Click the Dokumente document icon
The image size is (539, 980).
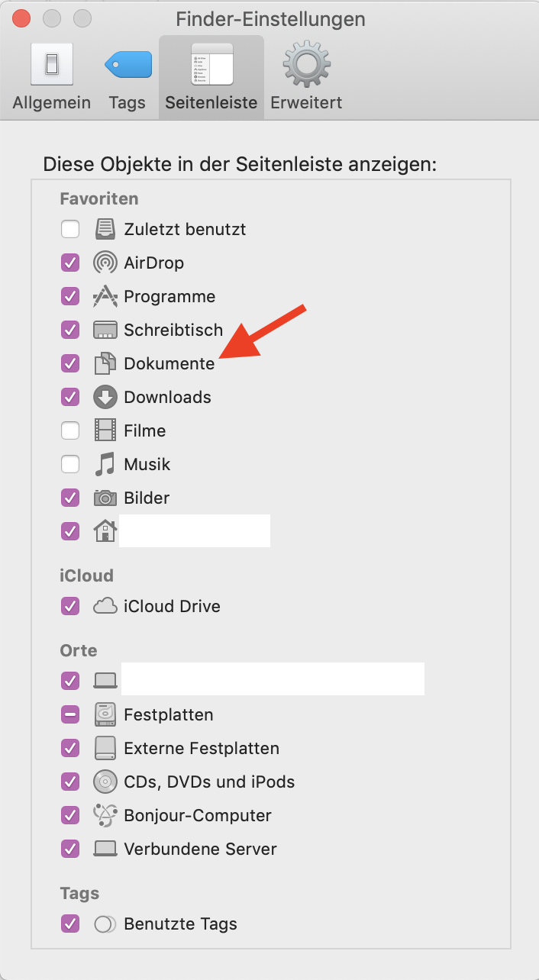click(105, 363)
